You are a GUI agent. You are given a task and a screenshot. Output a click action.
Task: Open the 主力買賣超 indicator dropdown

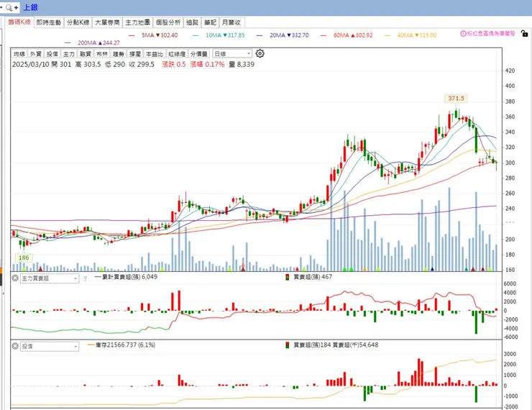pyautogui.click(x=50, y=278)
